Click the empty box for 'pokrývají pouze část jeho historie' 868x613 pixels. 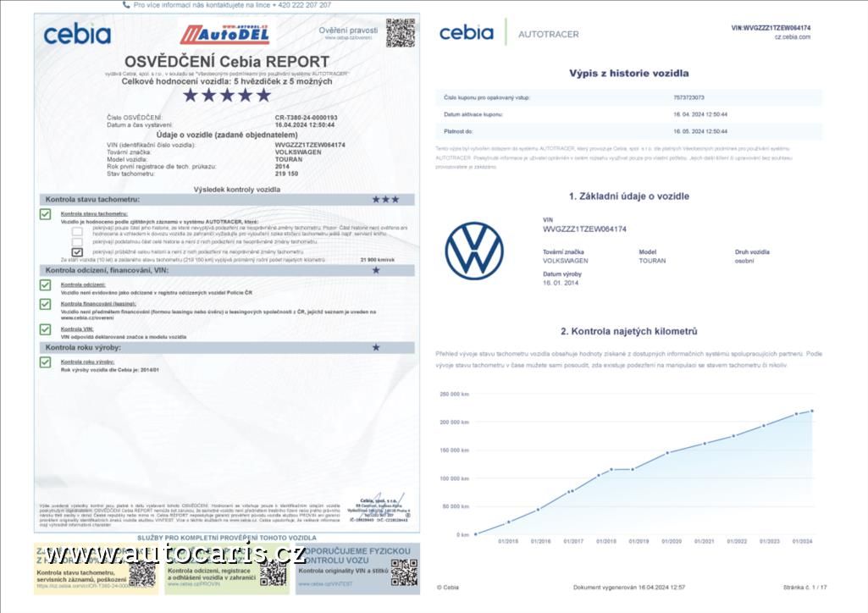point(77,231)
